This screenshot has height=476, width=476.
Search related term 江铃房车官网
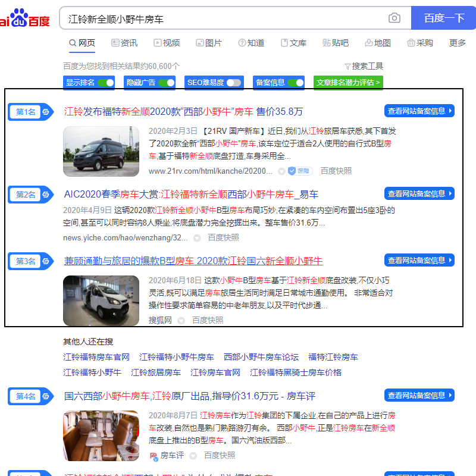click(x=215, y=372)
